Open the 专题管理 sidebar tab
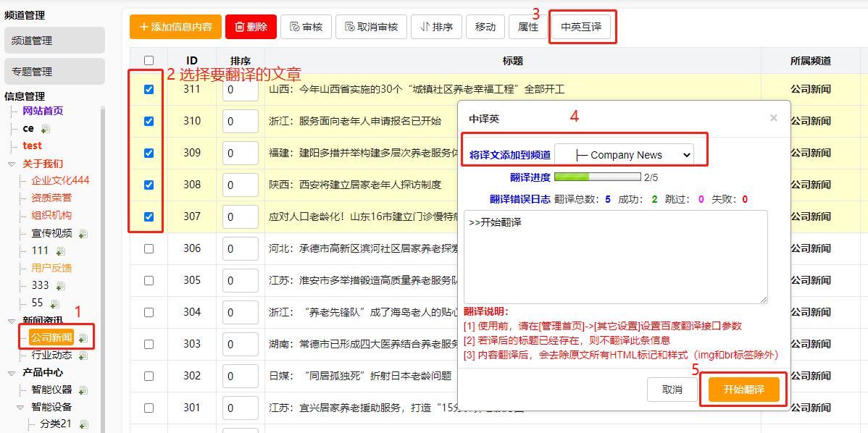Image resolution: width=868 pixels, height=433 pixels. point(54,72)
